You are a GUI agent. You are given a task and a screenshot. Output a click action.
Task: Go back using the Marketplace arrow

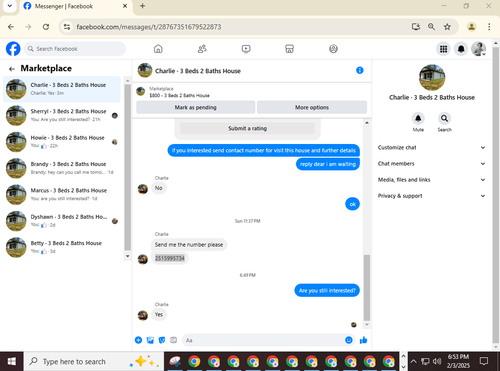click(x=12, y=69)
